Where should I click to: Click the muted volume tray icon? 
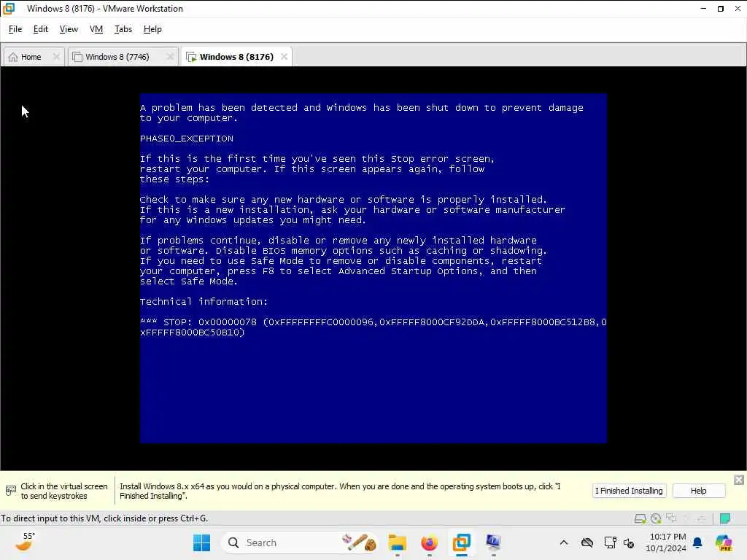click(629, 542)
